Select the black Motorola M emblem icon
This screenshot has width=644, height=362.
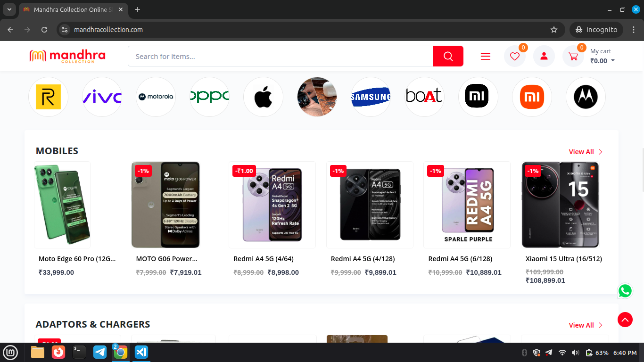(x=586, y=97)
